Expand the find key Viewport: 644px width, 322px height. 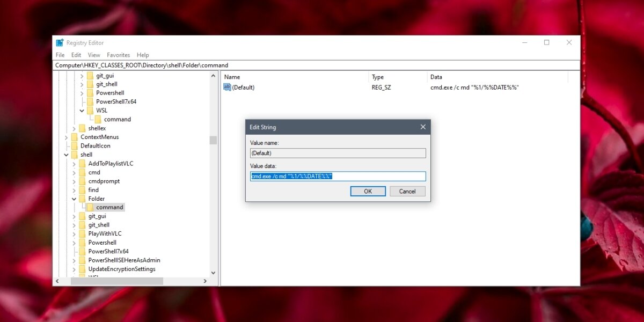point(74,189)
